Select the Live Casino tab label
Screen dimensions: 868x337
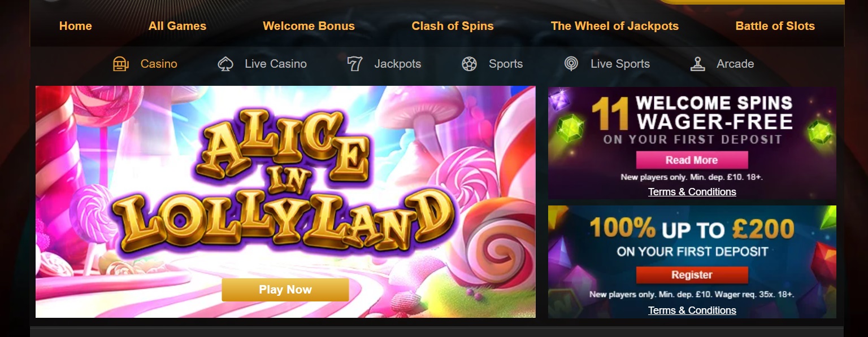click(x=276, y=64)
